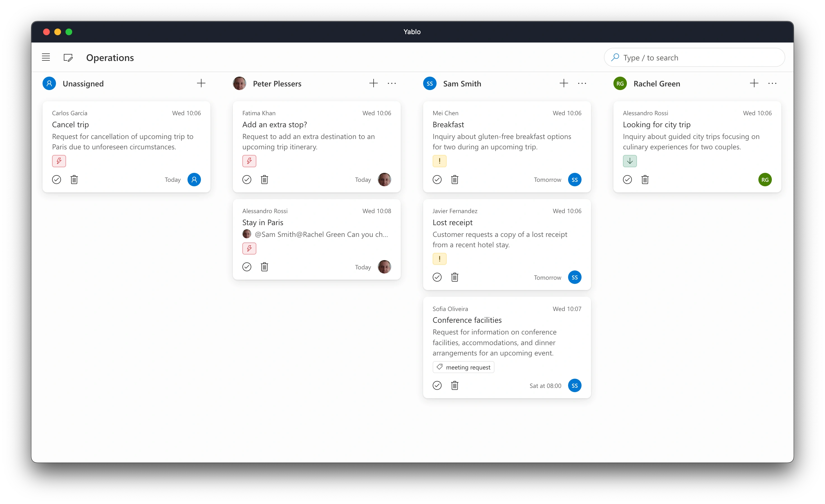825x504 pixels.
Task: Open Rachel Green column ellipsis menu
Action: tap(772, 83)
